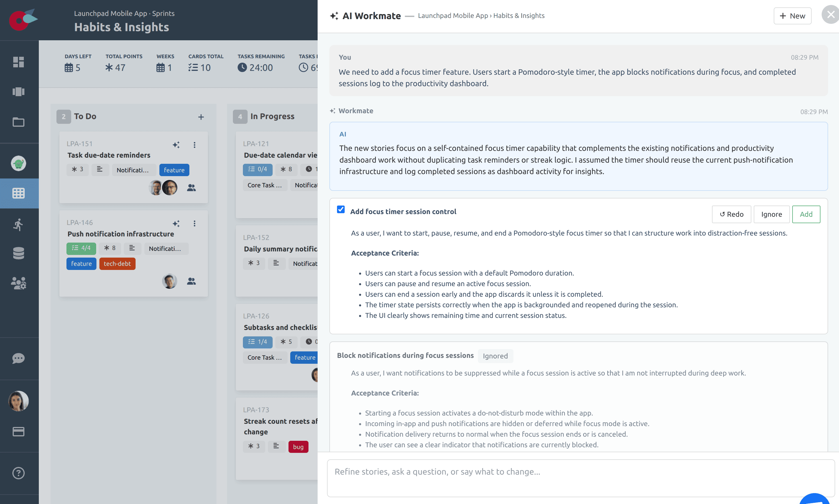Click Ignore on the focus timer story
This screenshot has width=839, height=504.
[771, 214]
